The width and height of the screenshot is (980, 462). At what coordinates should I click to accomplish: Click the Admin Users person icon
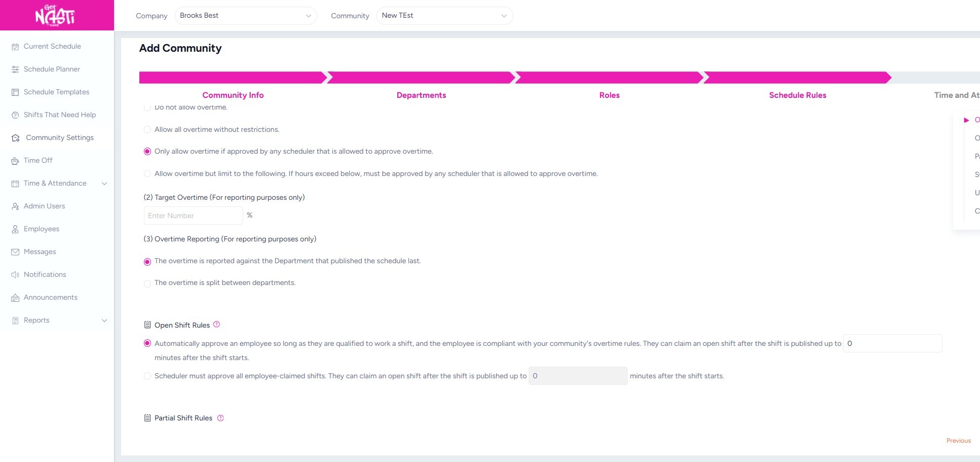15,206
